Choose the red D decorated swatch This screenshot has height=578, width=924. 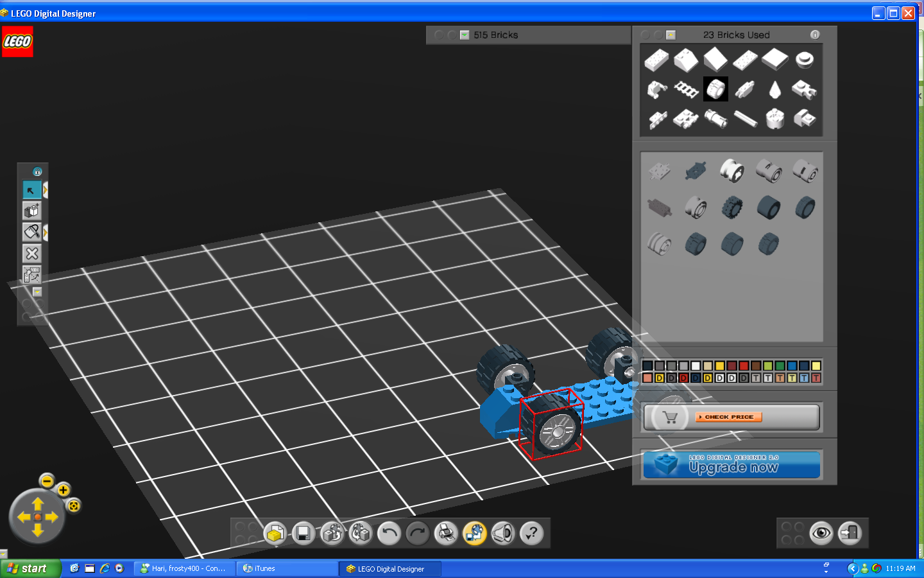point(683,378)
